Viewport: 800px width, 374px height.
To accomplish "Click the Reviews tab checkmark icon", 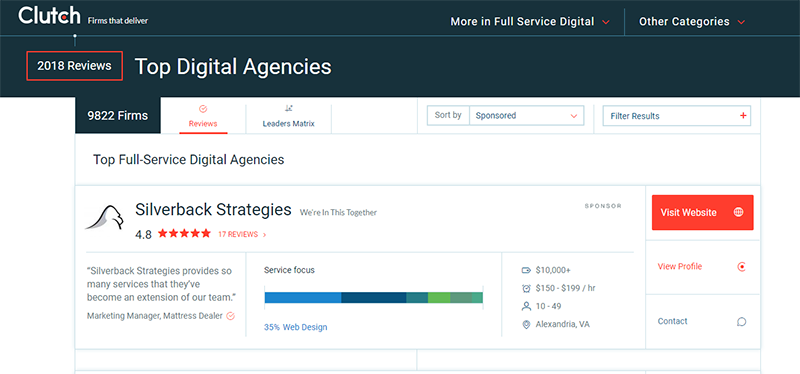I will tap(203, 109).
